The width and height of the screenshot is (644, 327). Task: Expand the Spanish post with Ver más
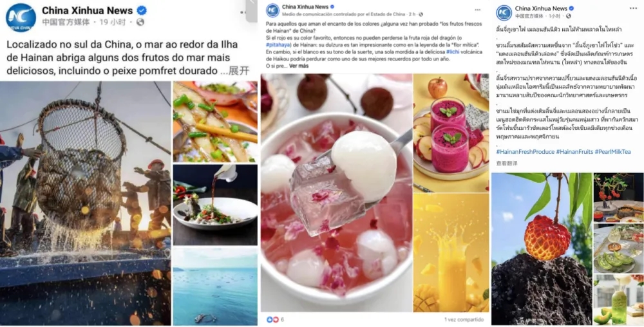[x=299, y=66]
